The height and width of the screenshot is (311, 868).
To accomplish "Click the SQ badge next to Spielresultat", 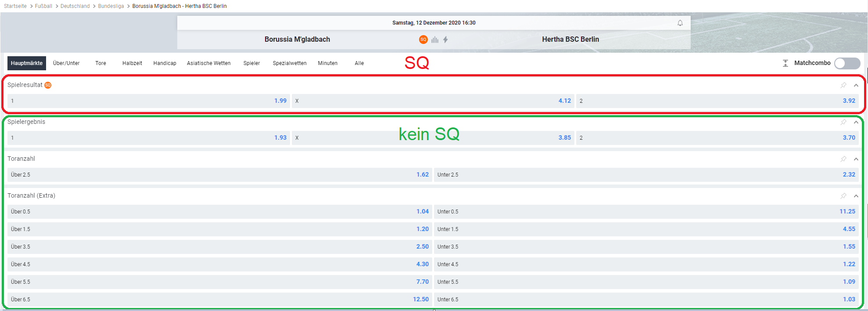I will tap(48, 85).
